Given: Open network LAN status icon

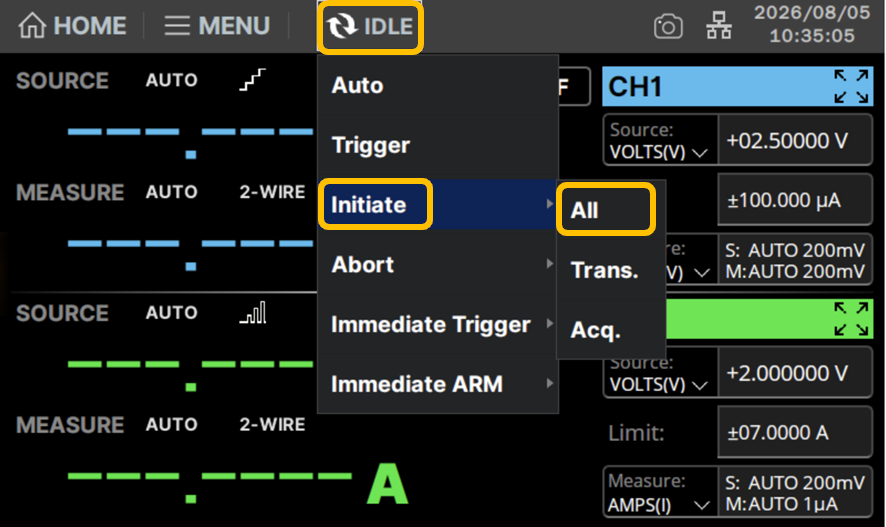Looking at the screenshot, I should point(719,27).
